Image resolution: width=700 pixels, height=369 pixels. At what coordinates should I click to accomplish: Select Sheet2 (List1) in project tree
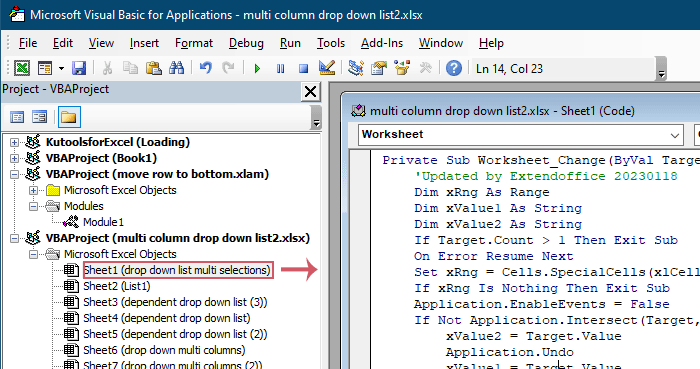(117, 286)
